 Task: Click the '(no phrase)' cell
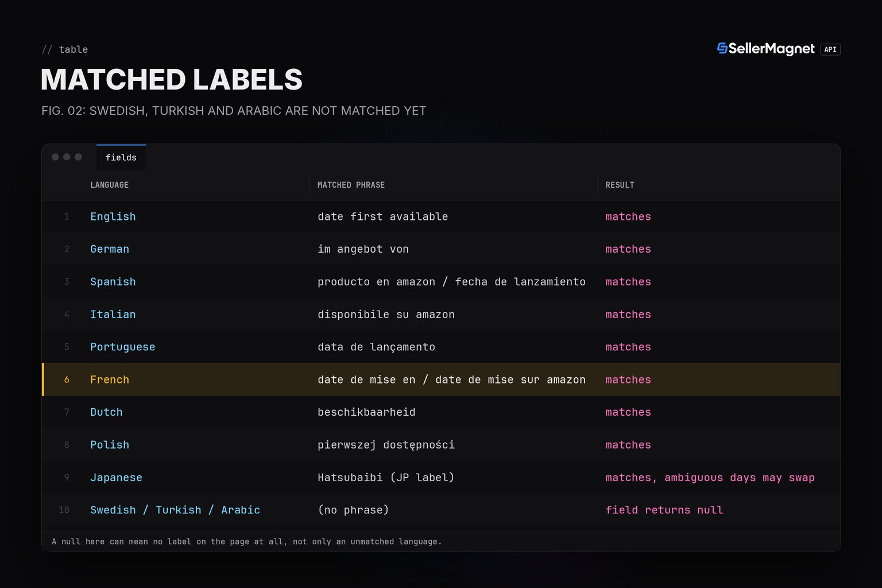pyautogui.click(x=354, y=510)
